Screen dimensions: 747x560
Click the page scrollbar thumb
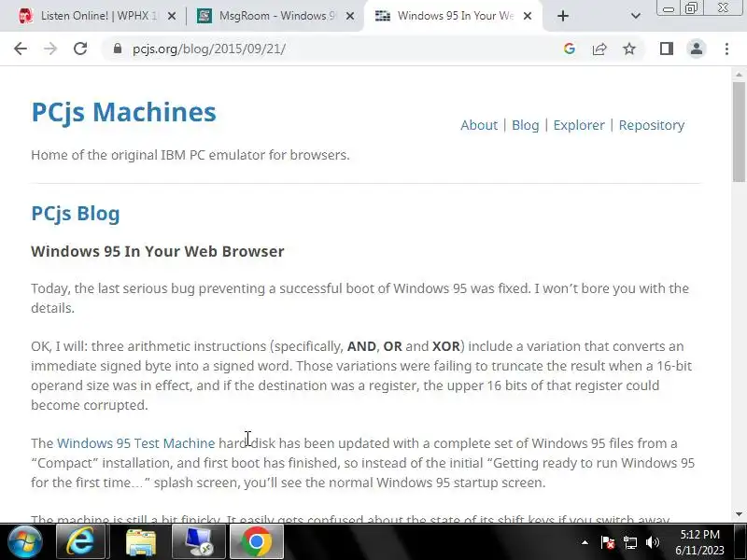pyautogui.click(x=739, y=132)
